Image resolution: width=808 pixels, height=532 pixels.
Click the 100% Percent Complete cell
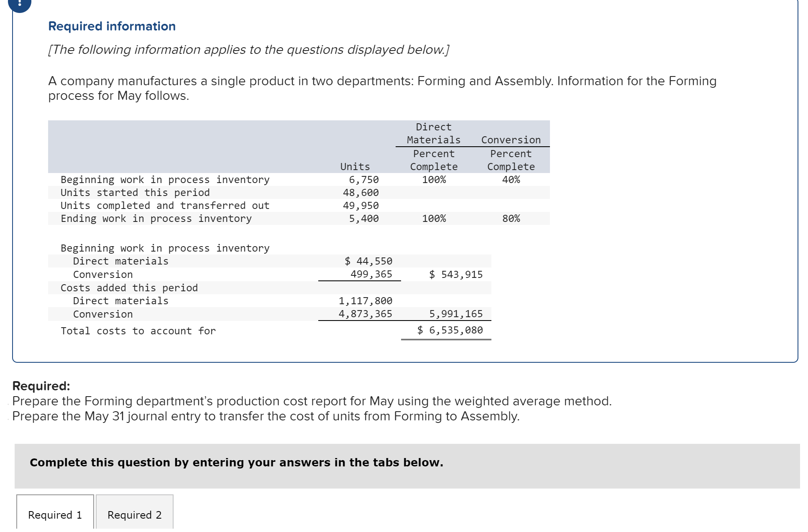[434, 180]
